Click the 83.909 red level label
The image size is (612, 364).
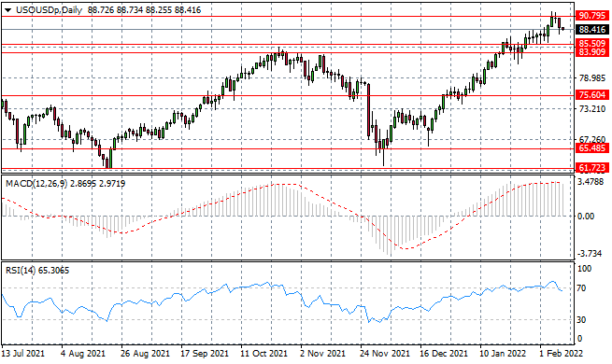pos(592,52)
